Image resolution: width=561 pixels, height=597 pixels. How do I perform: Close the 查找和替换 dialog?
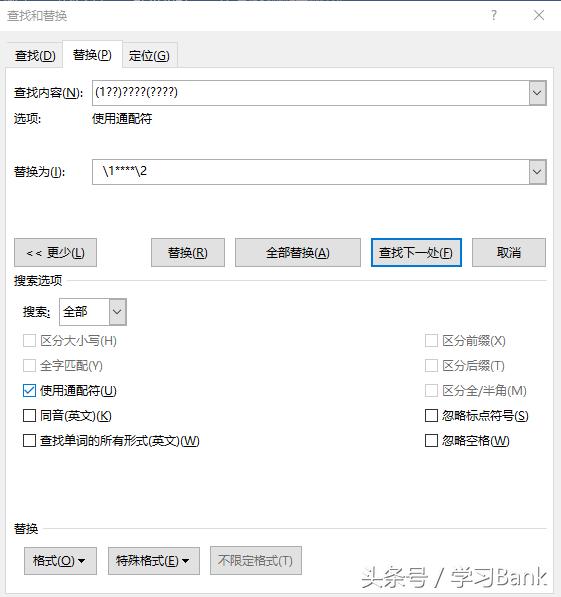[x=539, y=16]
